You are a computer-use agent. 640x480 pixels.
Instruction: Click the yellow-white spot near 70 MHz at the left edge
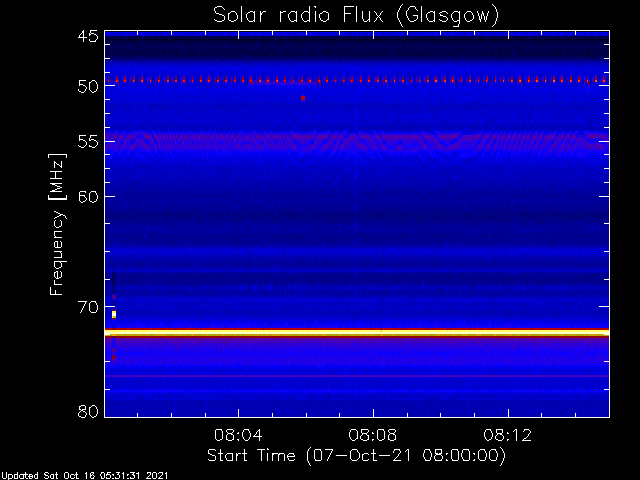pyautogui.click(x=114, y=314)
